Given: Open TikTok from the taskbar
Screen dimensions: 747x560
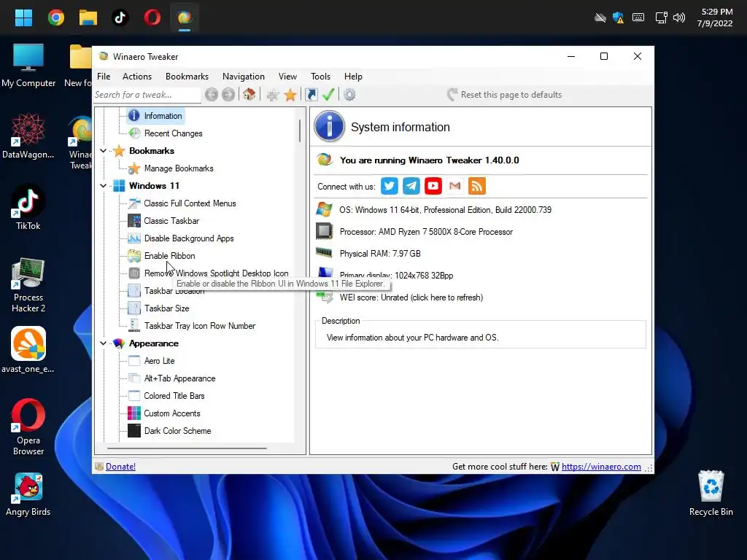Looking at the screenshot, I should click(x=120, y=18).
